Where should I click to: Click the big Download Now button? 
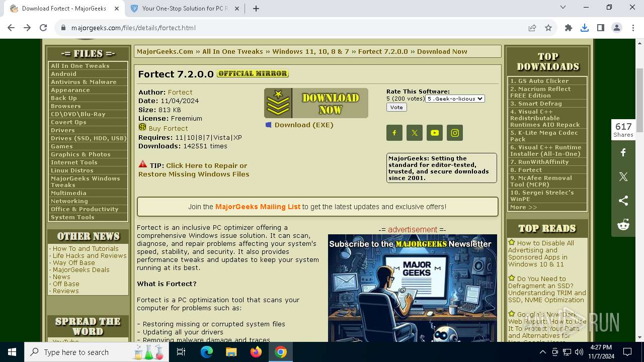[316, 103]
